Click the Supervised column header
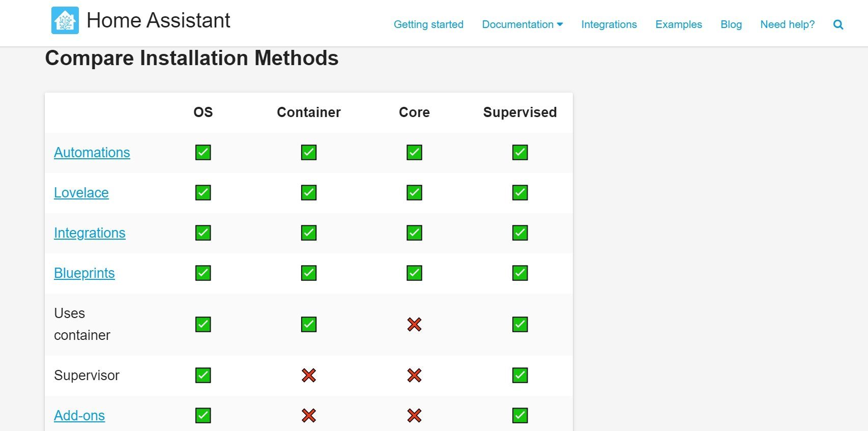The width and height of the screenshot is (868, 431). coord(520,112)
